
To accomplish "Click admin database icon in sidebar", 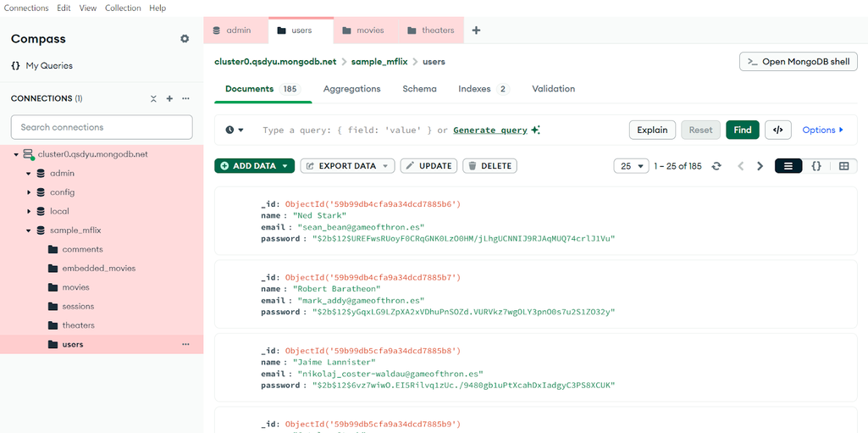I will [x=41, y=174].
